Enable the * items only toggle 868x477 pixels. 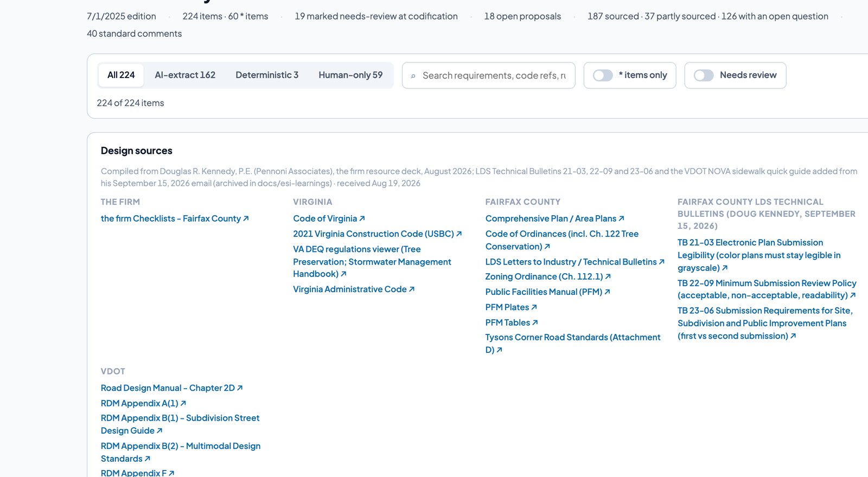point(603,75)
